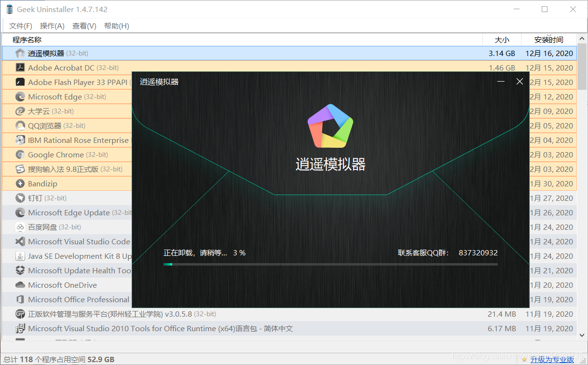Click the 大学云 program icon
This screenshot has width=588, height=365.
20,111
